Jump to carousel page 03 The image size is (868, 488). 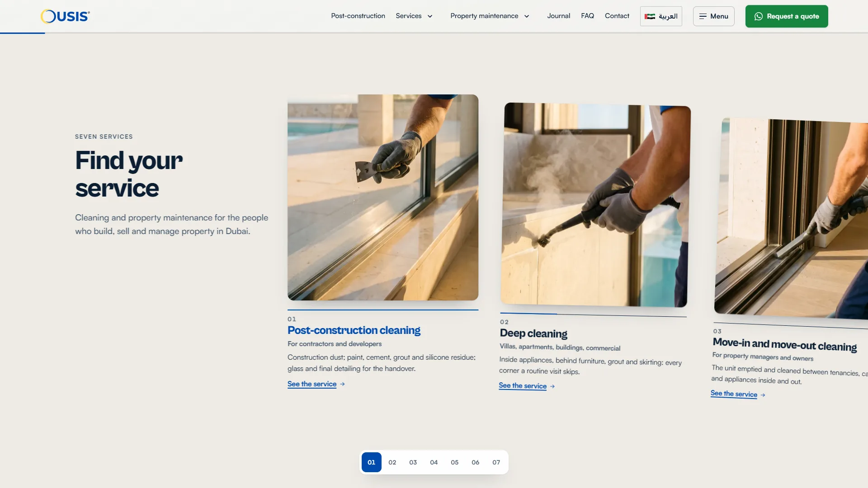click(413, 462)
